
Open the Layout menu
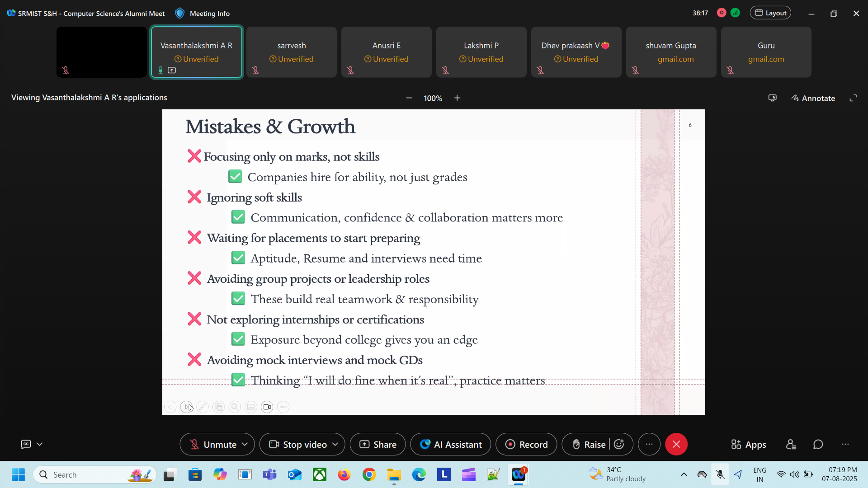tap(770, 13)
